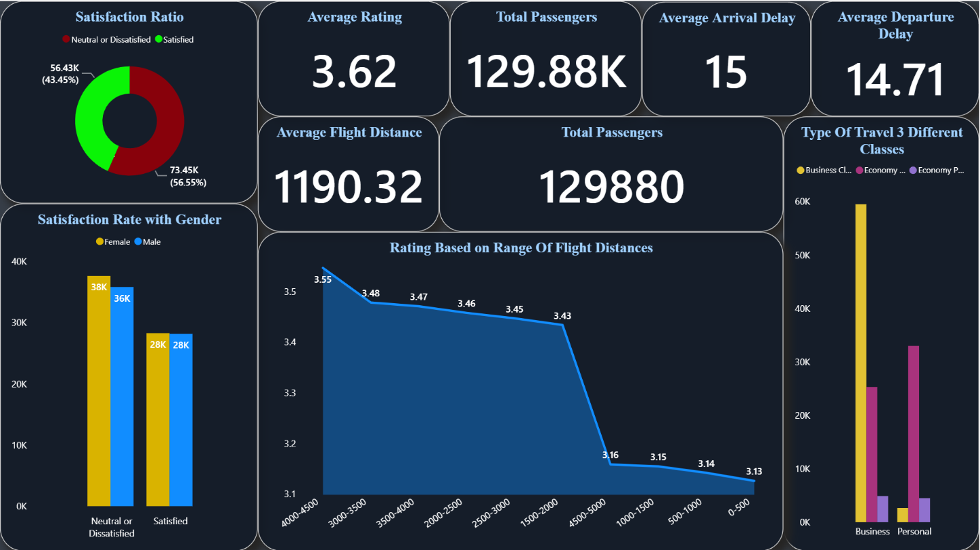Click the green Satisfied legend marker
Screen dimensions: 980x550
(158, 40)
